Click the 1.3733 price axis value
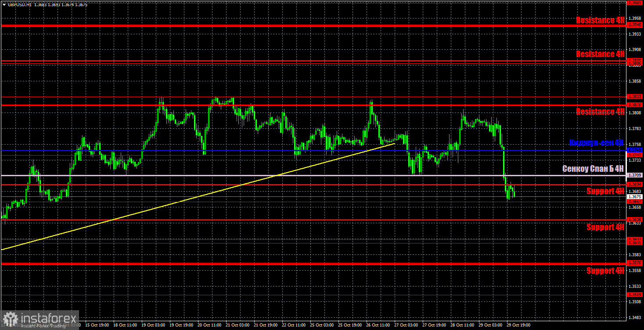 pyautogui.click(x=635, y=160)
